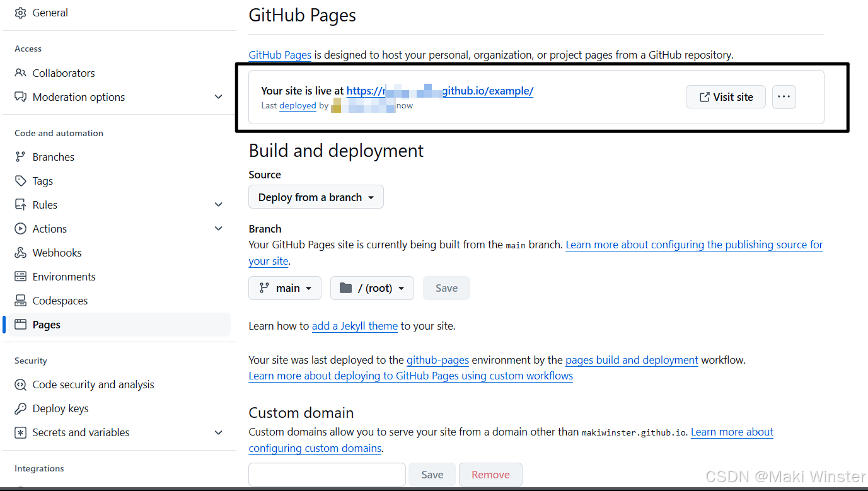Click the Pages browser icon in sidebar
The image size is (868, 491).
coord(21,325)
